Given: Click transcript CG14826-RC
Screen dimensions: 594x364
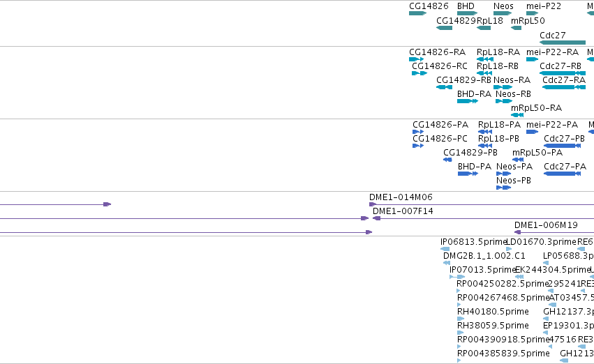Looking at the screenshot, I should (419, 73).
